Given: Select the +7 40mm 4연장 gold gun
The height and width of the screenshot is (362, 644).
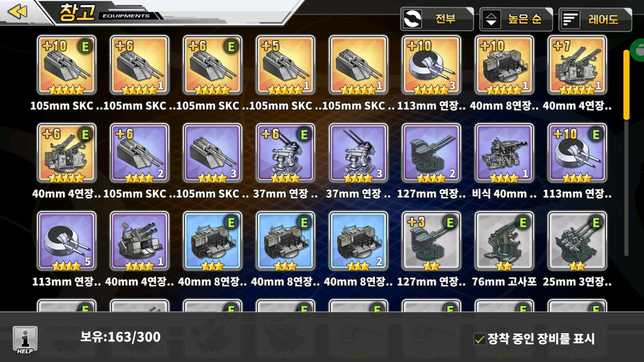Looking at the screenshot, I should point(577,65).
